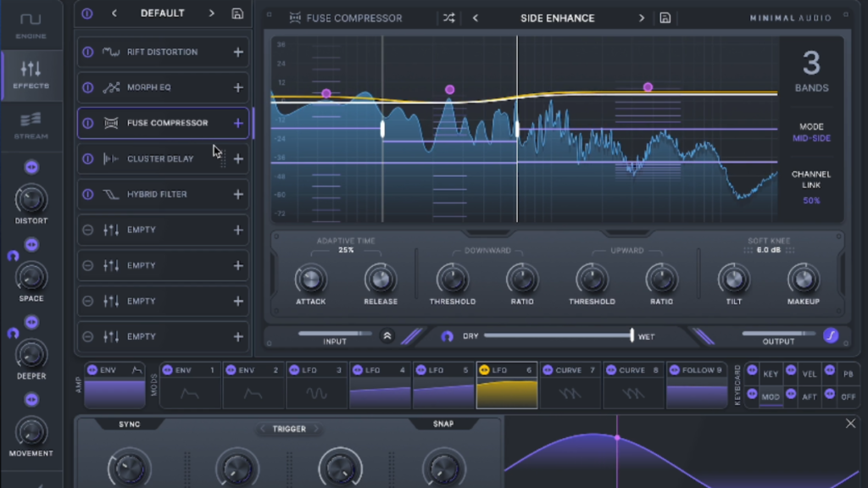The image size is (868, 488).
Task: Open add menu on Cluster Delay slot
Action: coord(238,158)
